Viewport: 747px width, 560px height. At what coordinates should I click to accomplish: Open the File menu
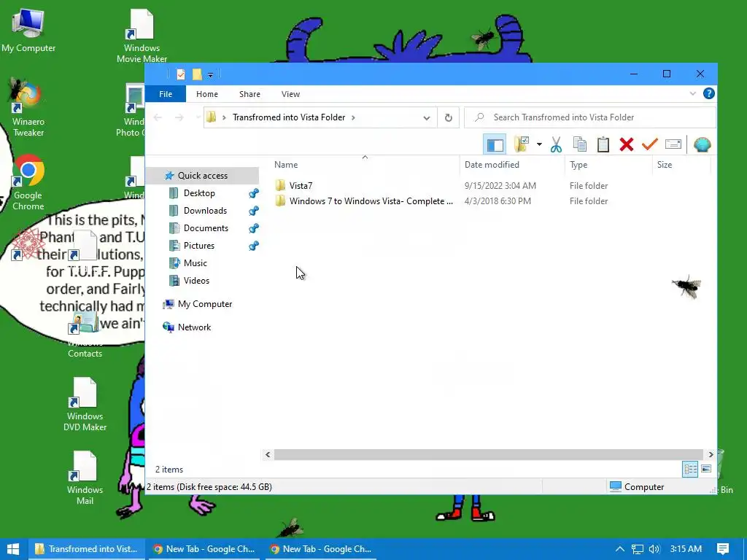coord(166,94)
